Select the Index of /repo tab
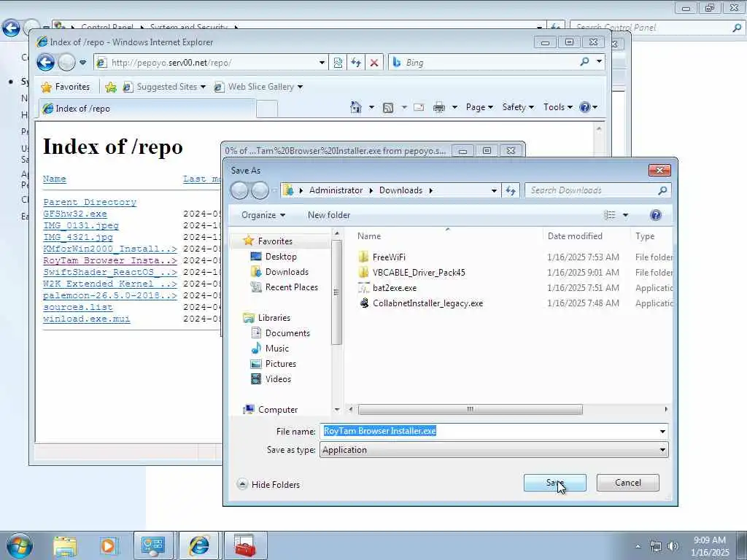This screenshot has width=747, height=560. pos(147,109)
